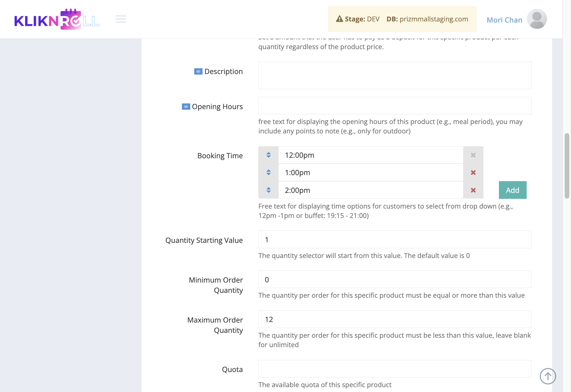The image size is (571, 392).
Task: Click the Quota label
Action: click(232, 369)
